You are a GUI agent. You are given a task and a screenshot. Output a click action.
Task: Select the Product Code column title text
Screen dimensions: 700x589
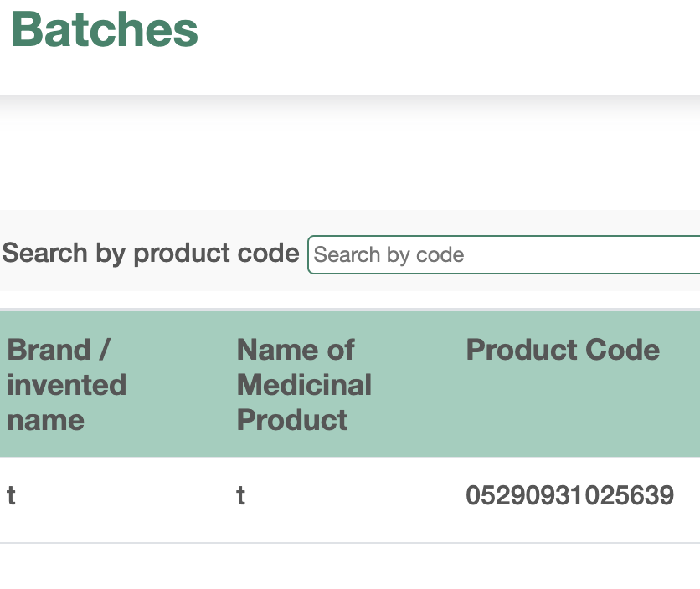coord(563,350)
